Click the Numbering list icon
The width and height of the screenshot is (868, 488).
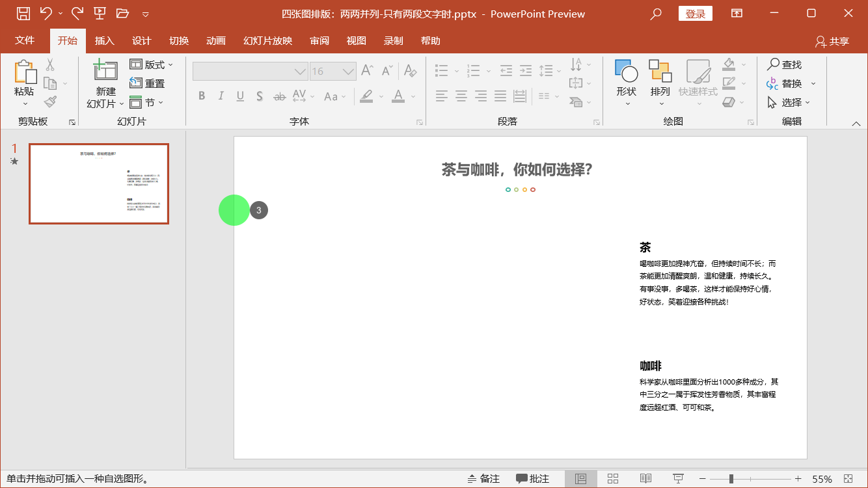pos(473,70)
